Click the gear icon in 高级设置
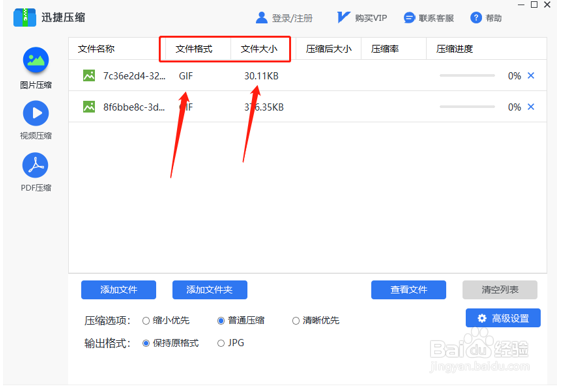 point(482,318)
